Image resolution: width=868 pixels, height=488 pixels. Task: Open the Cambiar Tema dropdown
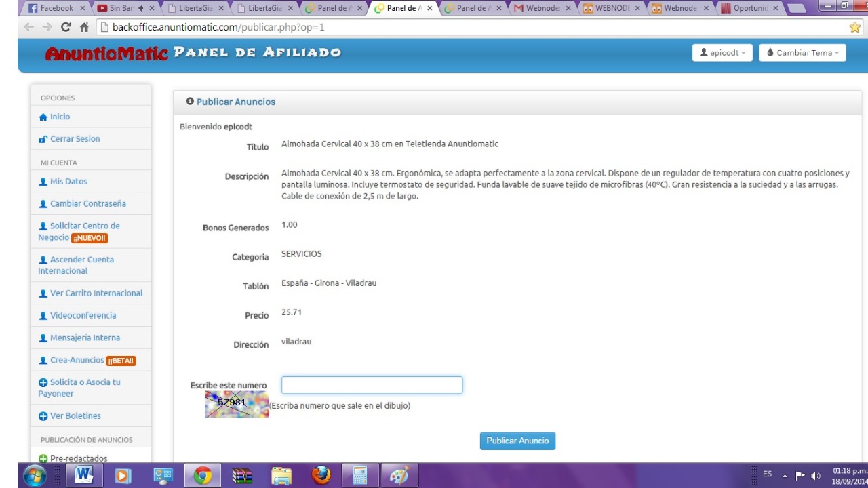[803, 52]
